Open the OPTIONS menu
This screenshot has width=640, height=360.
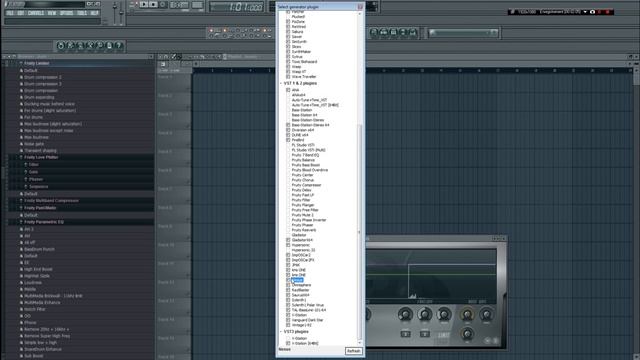pos(66,13)
